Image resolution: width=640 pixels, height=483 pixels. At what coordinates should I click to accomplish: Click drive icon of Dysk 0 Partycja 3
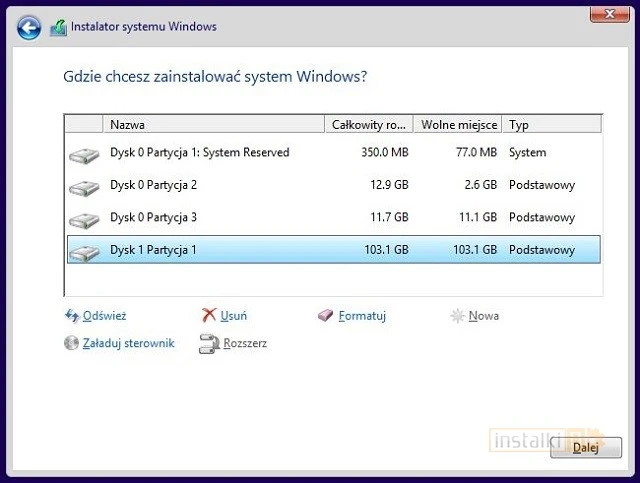(84, 220)
